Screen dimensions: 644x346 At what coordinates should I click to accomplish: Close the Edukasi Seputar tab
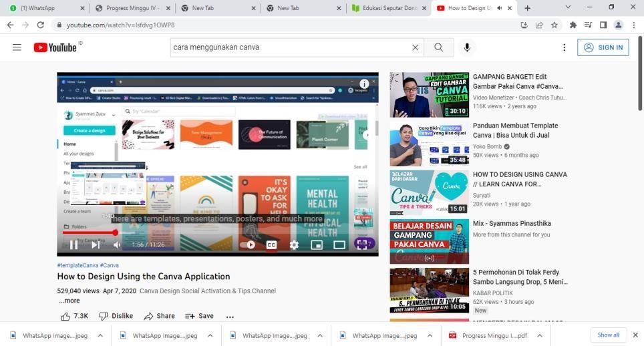click(424, 8)
